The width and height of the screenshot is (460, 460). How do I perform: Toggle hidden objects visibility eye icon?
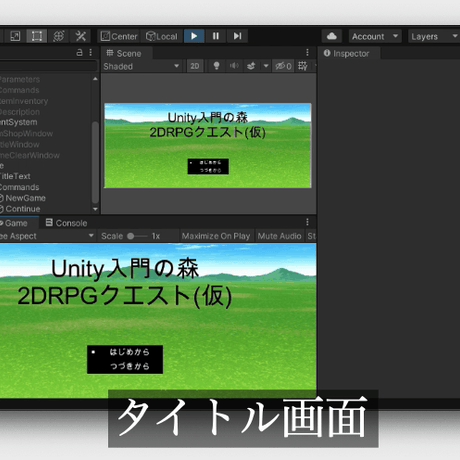click(283, 66)
